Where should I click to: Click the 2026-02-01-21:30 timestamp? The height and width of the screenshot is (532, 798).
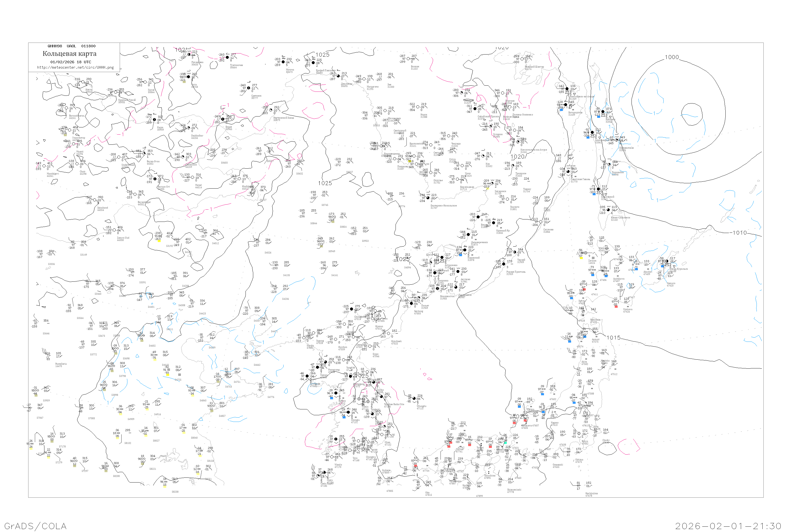click(728, 526)
